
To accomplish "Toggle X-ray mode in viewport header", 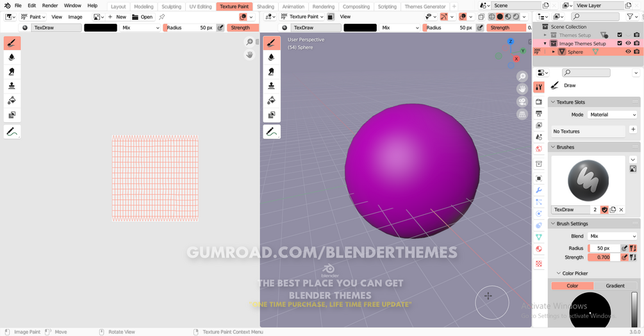I will click(481, 17).
